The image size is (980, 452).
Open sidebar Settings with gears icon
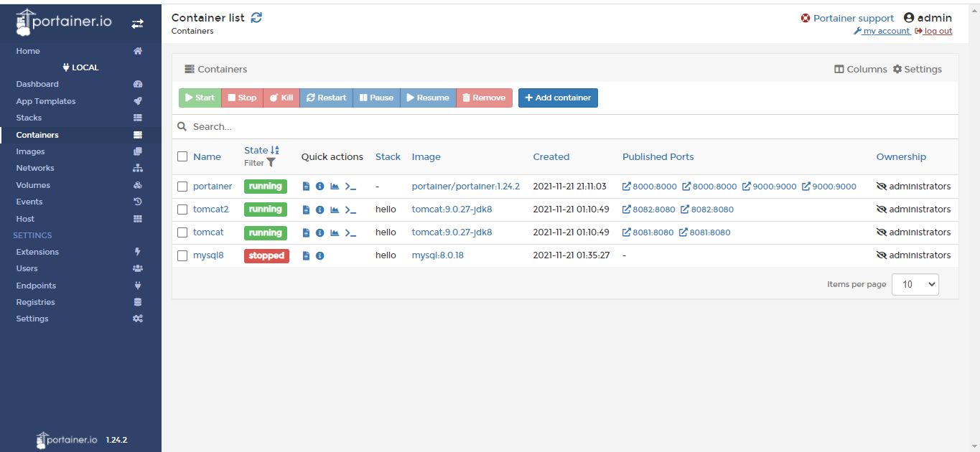[80, 319]
